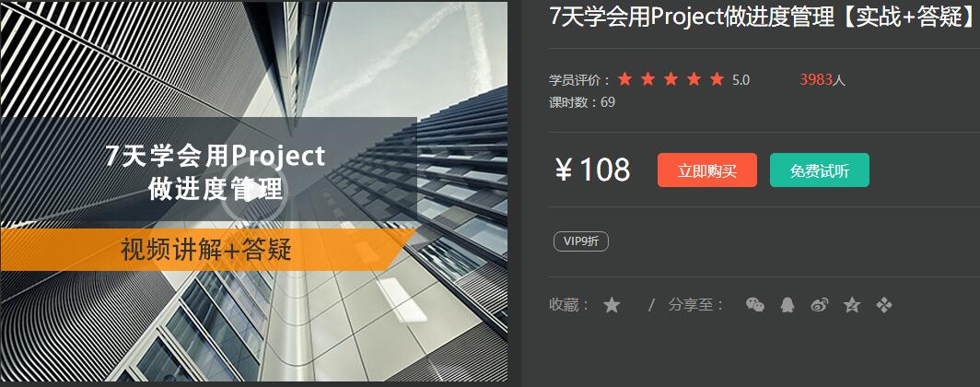Click the third red rating star

(x=671, y=78)
